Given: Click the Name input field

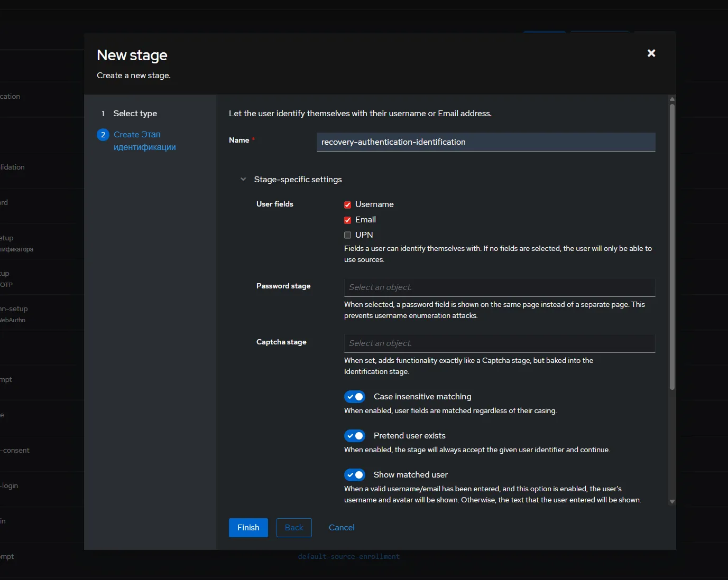Looking at the screenshot, I should pyautogui.click(x=485, y=142).
